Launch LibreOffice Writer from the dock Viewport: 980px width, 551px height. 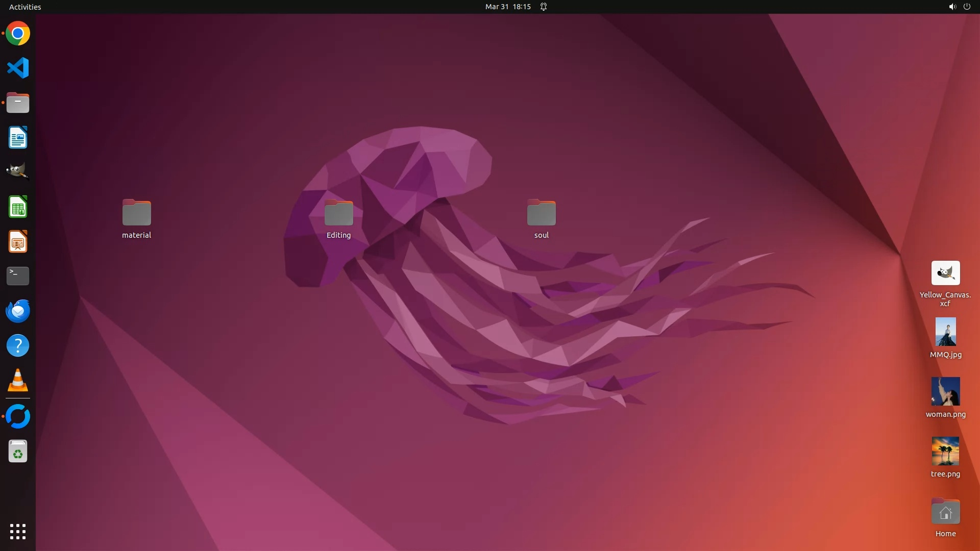coord(18,138)
